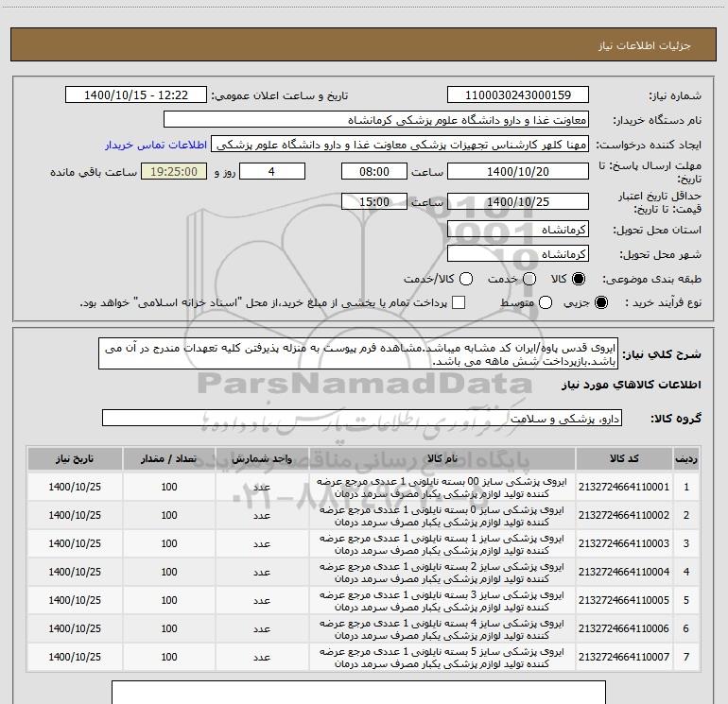Click the ایروی پزشکی سایز 1 item name

[x=442, y=544]
